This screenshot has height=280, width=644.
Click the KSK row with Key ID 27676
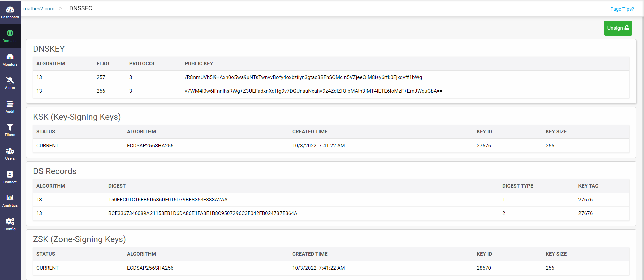(331, 146)
